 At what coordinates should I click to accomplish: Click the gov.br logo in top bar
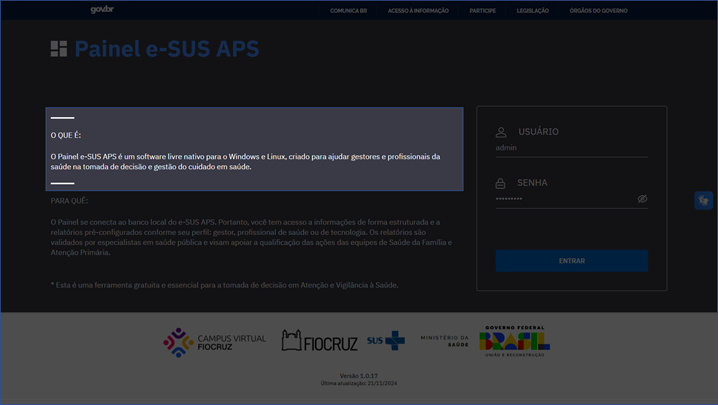(102, 10)
